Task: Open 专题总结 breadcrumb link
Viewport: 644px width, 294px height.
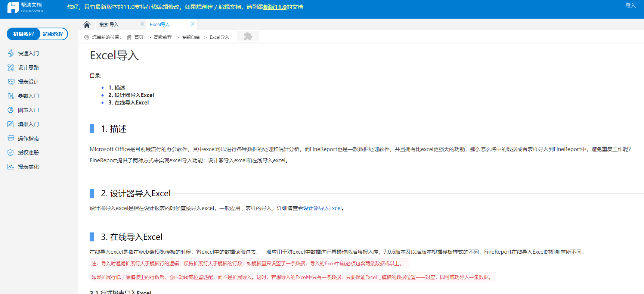Action: point(191,37)
